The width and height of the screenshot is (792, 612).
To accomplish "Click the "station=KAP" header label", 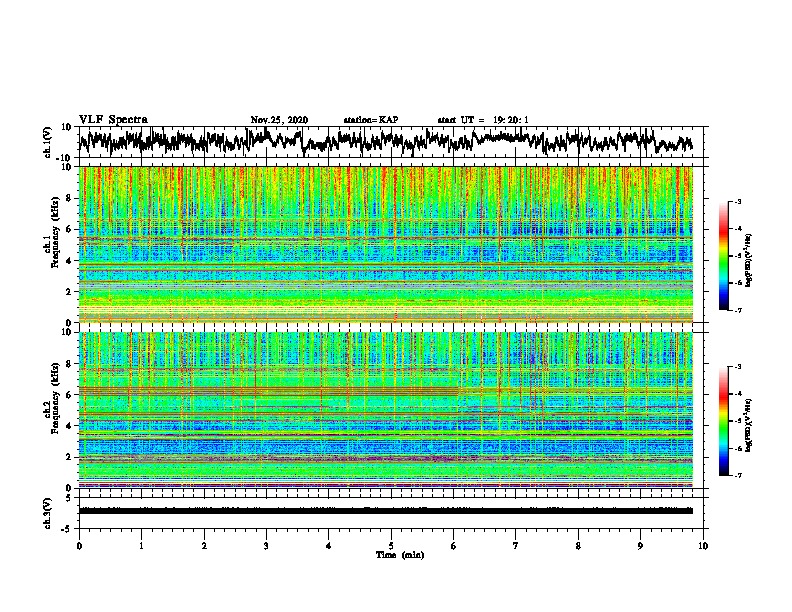I will [x=371, y=120].
